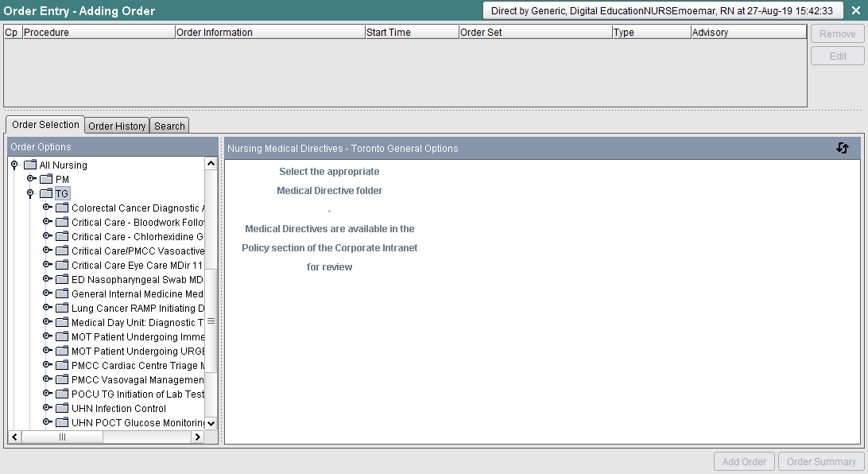Open the Order Summary button

pyautogui.click(x=821, y=461)
